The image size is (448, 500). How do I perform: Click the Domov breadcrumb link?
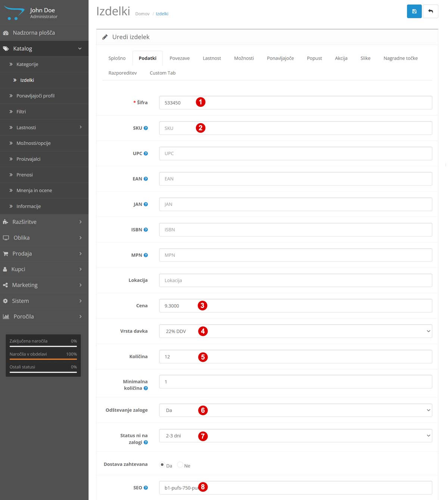click(142, 14)
